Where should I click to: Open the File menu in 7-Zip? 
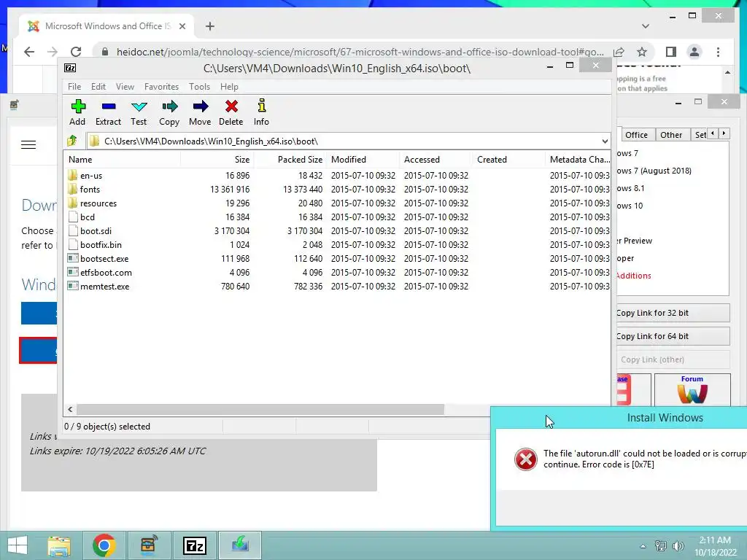point(74,87)
